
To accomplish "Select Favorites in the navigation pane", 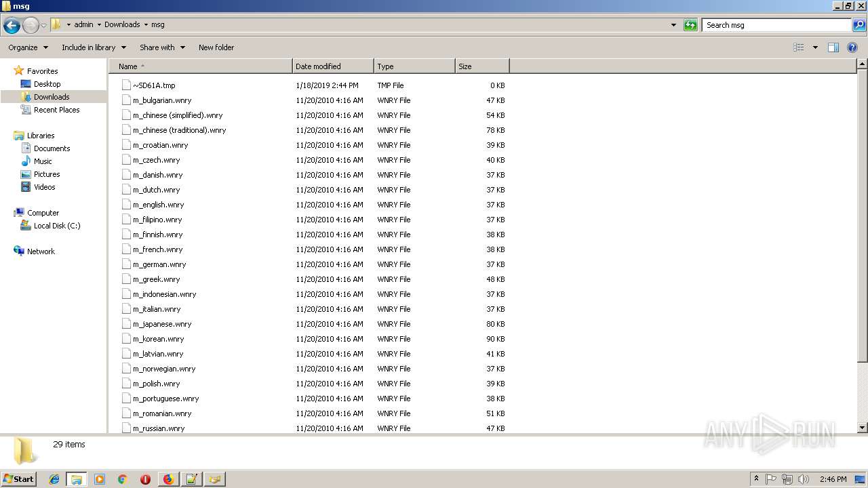I will [42, 71].
